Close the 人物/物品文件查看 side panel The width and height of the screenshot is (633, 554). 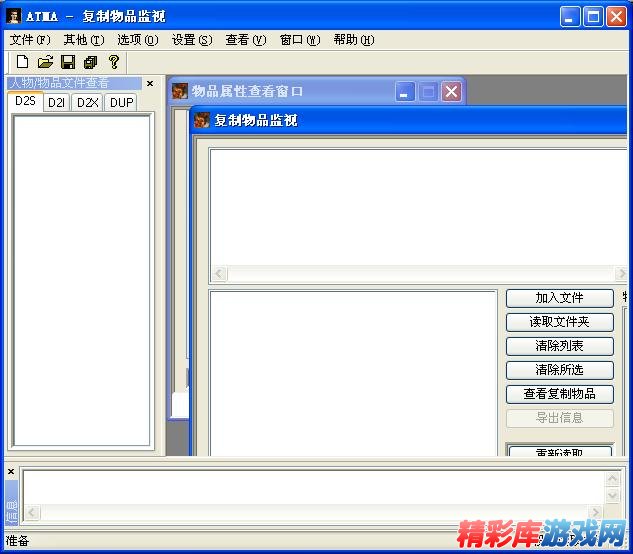[x=150, y=84]
